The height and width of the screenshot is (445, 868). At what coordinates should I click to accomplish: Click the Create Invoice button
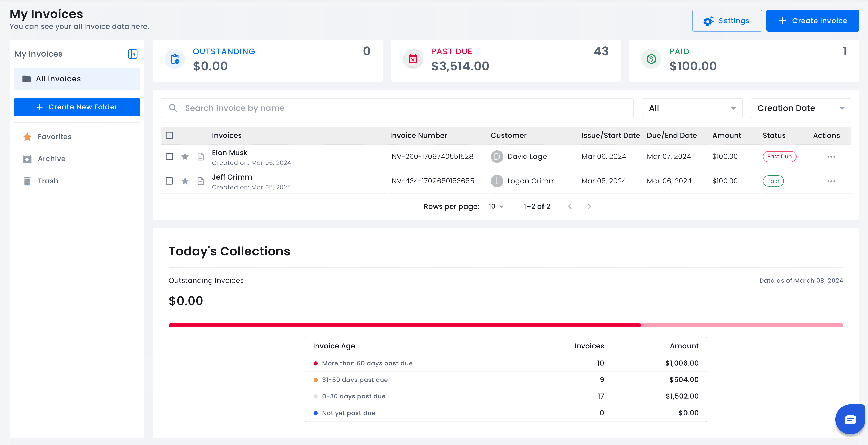pos(813,20)
